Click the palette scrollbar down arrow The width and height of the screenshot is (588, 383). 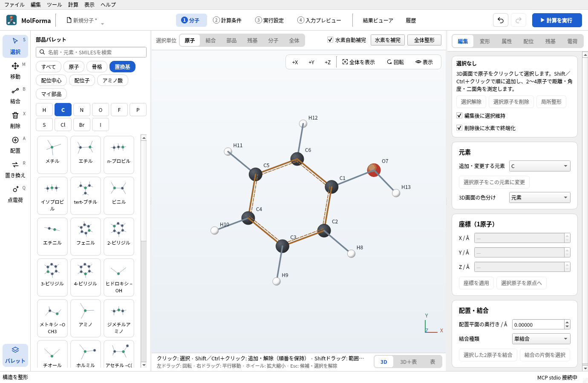click(x=144, y=365)
